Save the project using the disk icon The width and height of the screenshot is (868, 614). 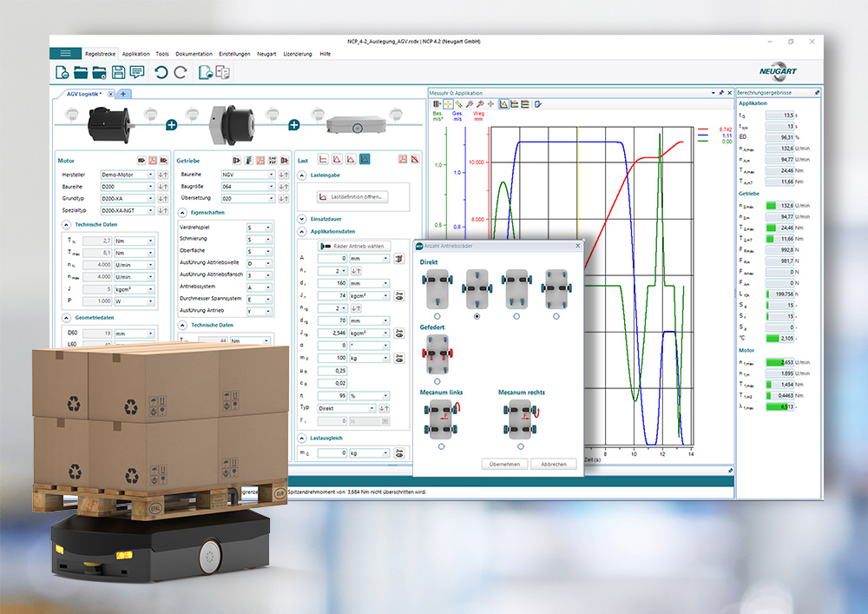pos(120,74)
